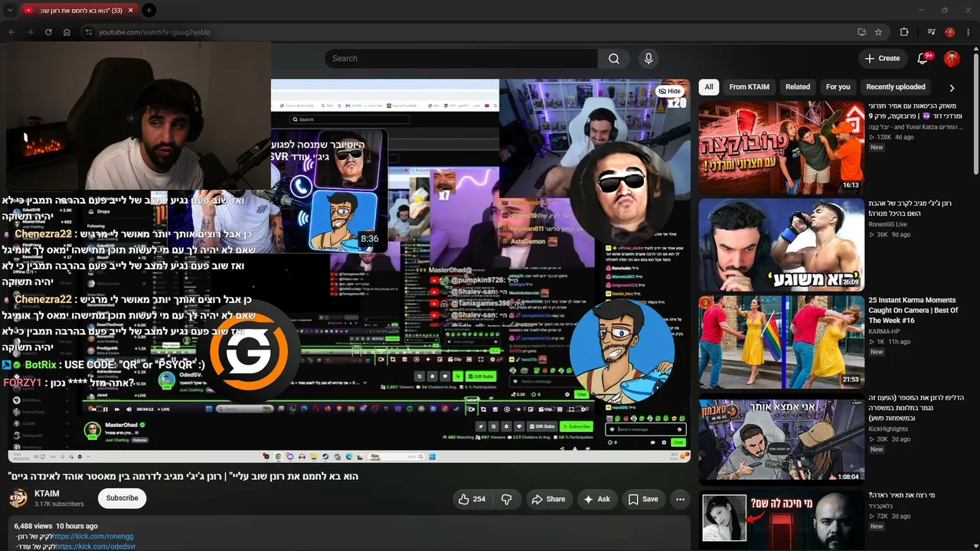Image resolution: width=980 pixels, height=551 pixels.
Task: Show more filter chips with the arrow
Action: click(x=952, y=88)
